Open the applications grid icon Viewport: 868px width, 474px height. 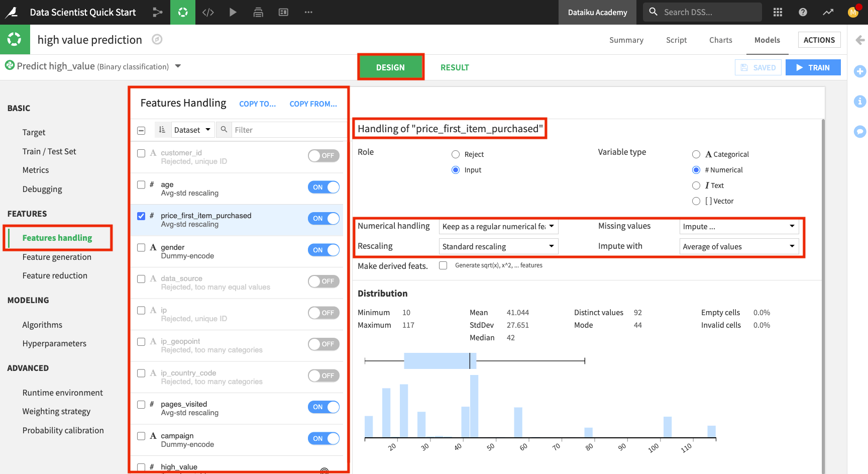click(x=778, y=12)
